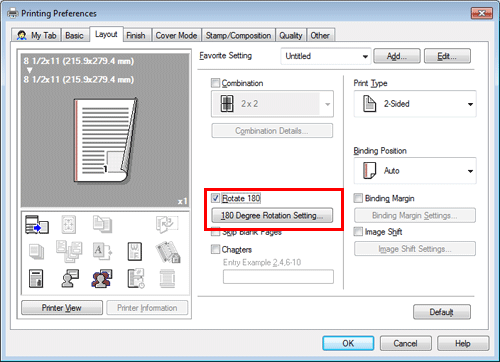This screenshot has width=500, height=362.
Task: Open the 2x2 Combination dropdown
Action: (272, 104)
